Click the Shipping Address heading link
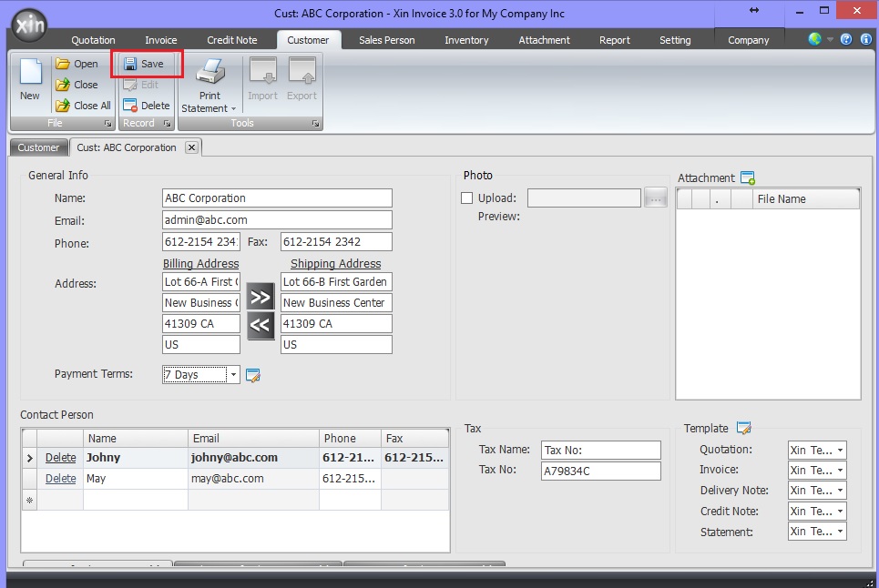The image size is (879, 588). coord(336,263)
